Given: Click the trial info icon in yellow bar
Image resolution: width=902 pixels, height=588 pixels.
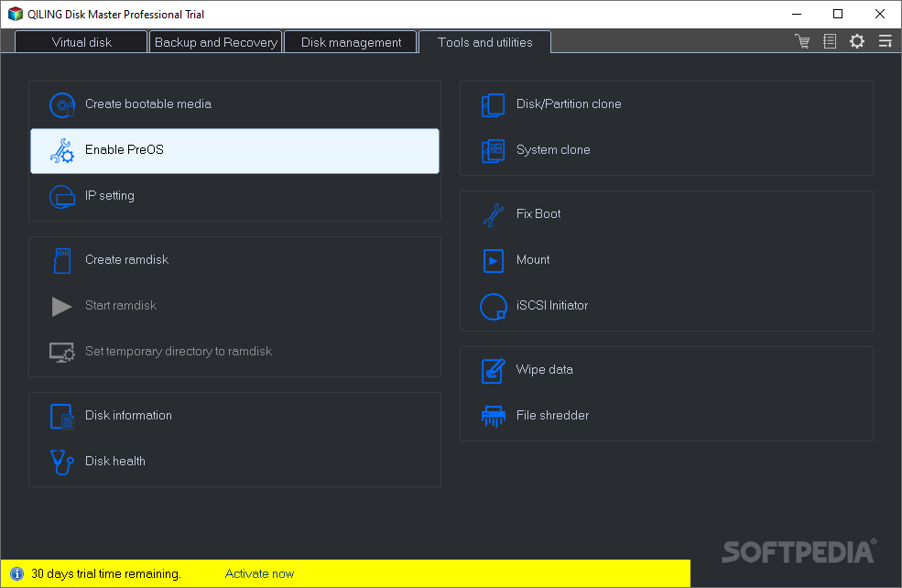Looking at the screenshot, I should click(x=17, y=573).
